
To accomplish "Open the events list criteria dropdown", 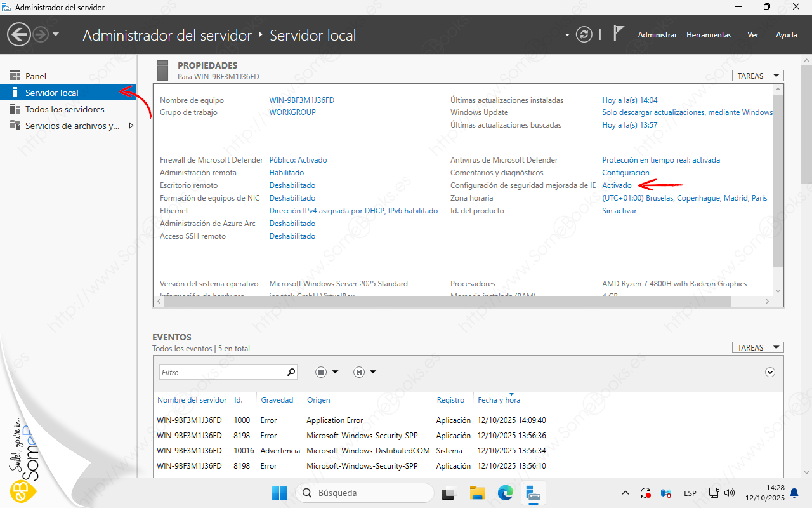I will [x=327, y=372].
